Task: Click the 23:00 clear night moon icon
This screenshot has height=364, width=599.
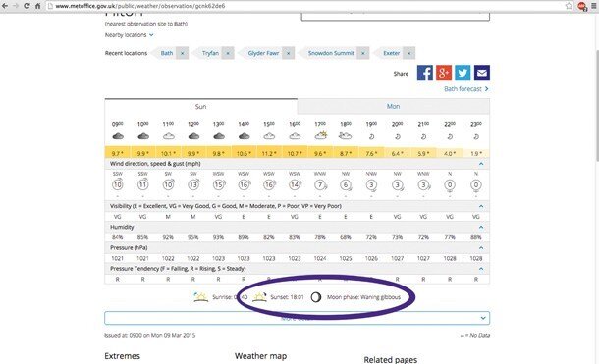Action: (x=476, y=136)
